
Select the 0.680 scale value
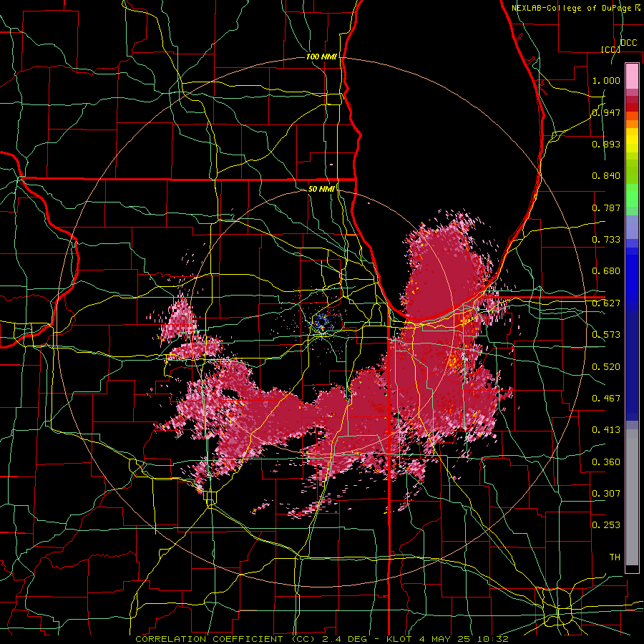coord(606,271)
